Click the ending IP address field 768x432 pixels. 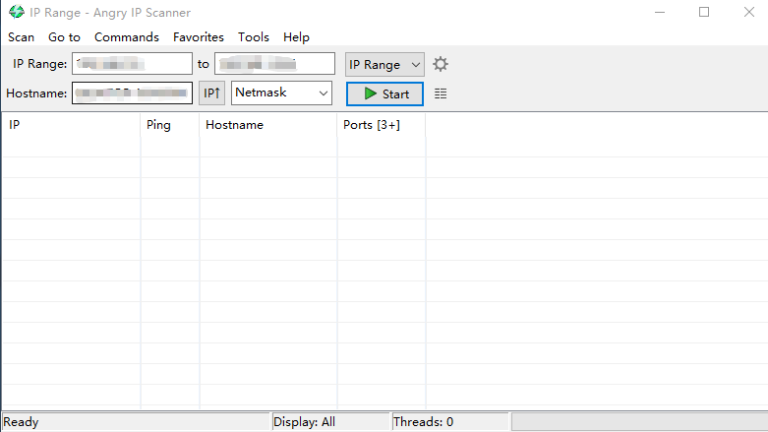click(274, 64)
